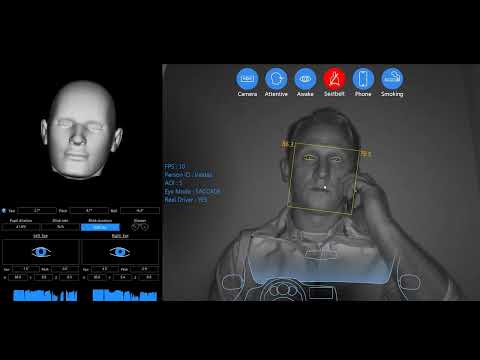Image resolution: width=480 pixels, height=360 pixels.
Task: Click the red Seatbelt warning icon
Action: pos(334,79)
